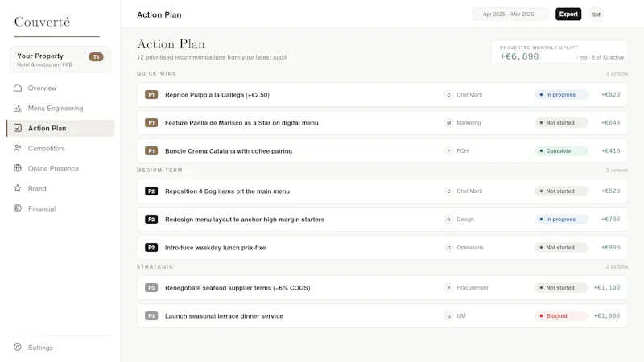644x362 pixels.
Task: Open Introduce weekday lunch prix-fixe action
Action: [382, 248]
